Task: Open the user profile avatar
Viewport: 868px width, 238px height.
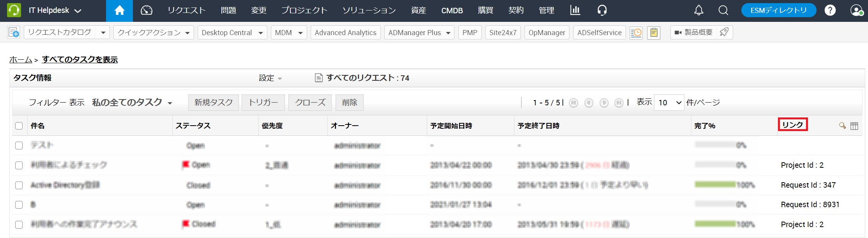Action: coord(857,11)
